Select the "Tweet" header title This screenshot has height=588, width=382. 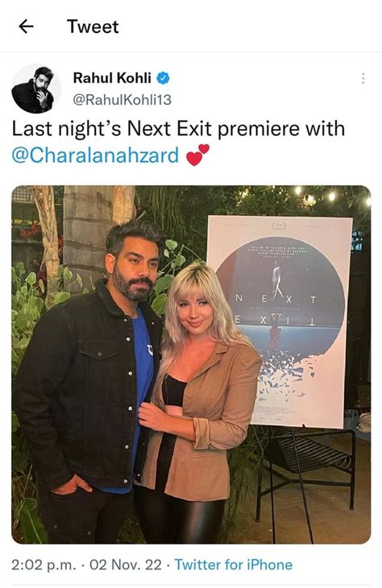[93, 27]
